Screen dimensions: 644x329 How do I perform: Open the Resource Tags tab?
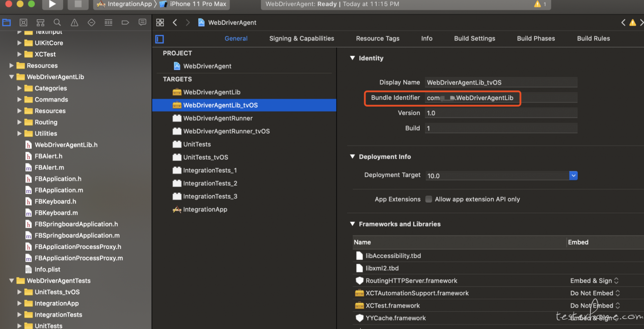tap(378, 39)
